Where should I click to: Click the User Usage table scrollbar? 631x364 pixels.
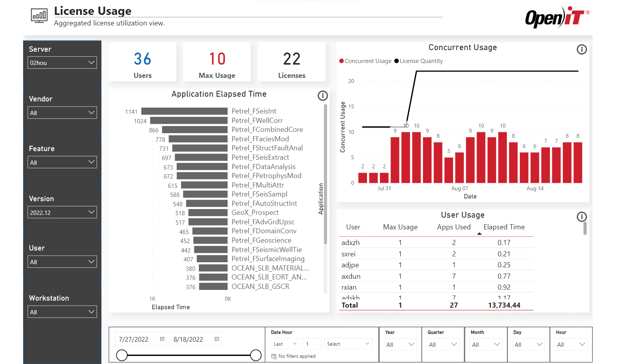[585, 229]
